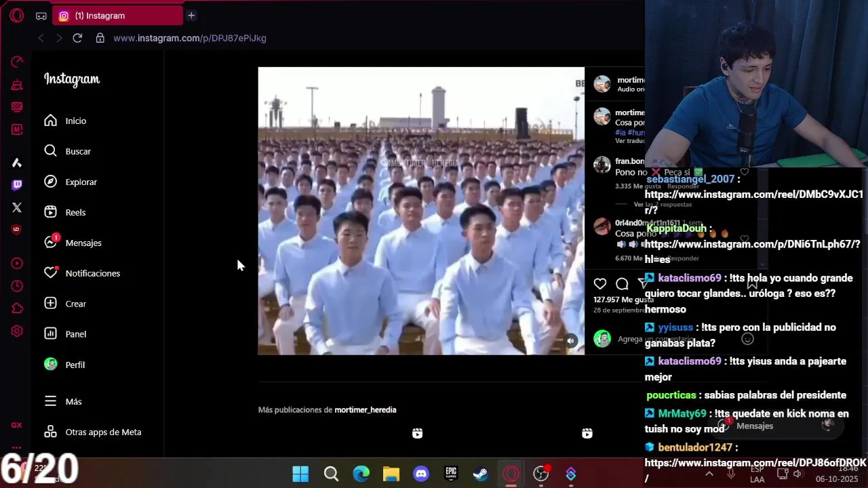This screenshot has height=488, width=868.
Task: Open GX Control speedometer in Opera sidebar
Action: coord(17,62)
